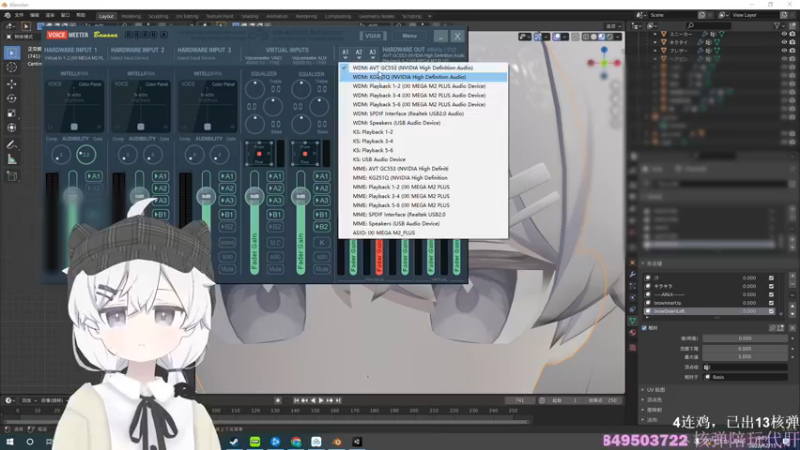Expand the UV maps panel
The image size is (800, 450).
(x=656, y=390)
